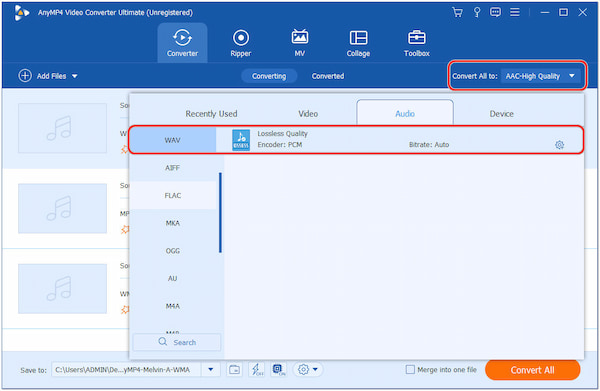Screen dimensions: 600x391
Task: Click the format Search field
Action: pos(177,342)
